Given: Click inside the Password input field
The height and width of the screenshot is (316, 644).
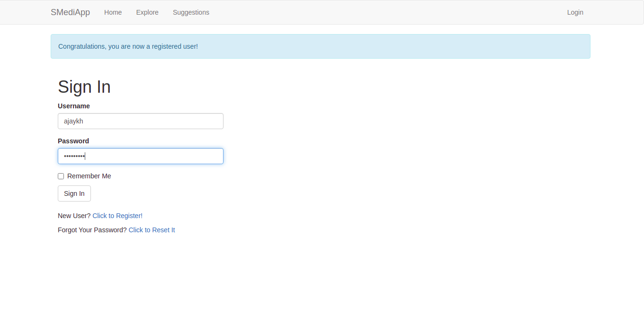Looking at the screenshot, I should pos(140,156).
